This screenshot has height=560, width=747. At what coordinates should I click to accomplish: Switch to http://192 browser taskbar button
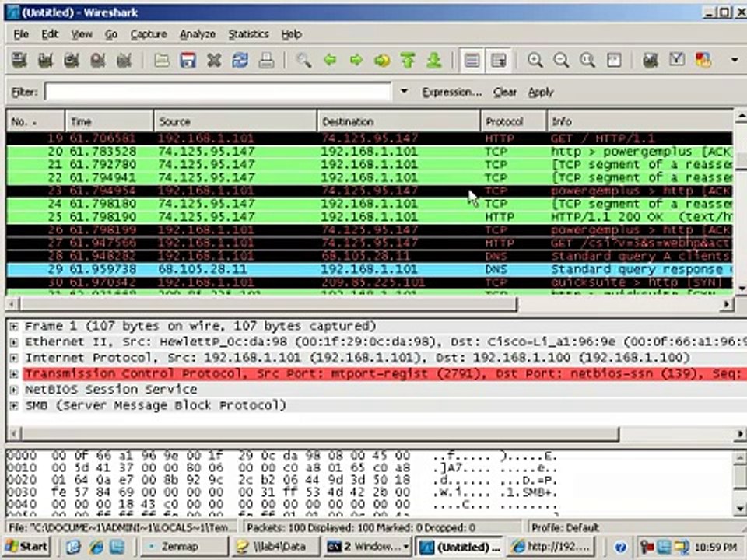pos(552,546)
